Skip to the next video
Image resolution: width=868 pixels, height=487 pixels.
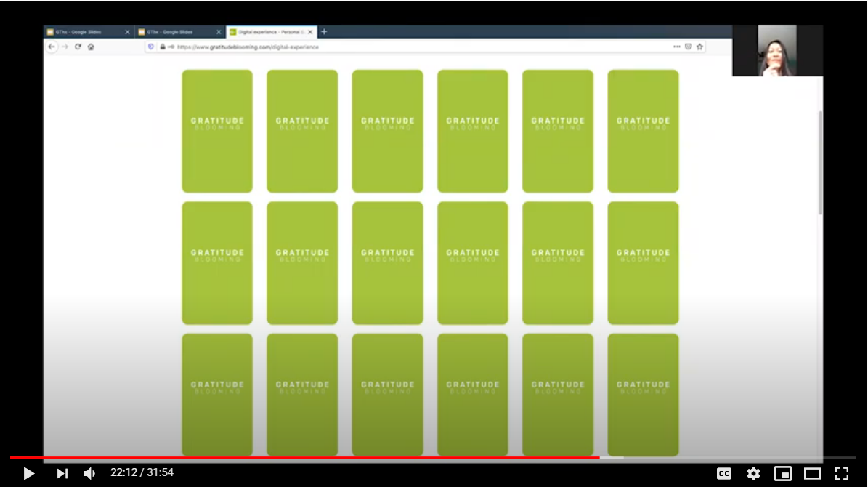click(62, 473)
